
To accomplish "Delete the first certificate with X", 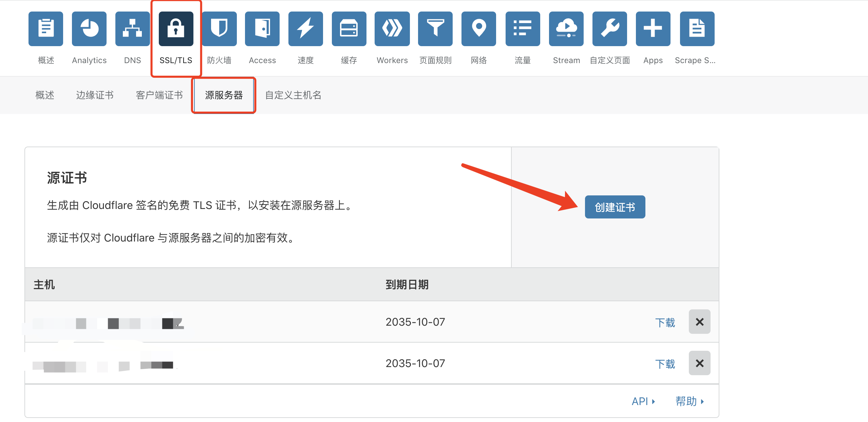I will click(x=699, y=322).
